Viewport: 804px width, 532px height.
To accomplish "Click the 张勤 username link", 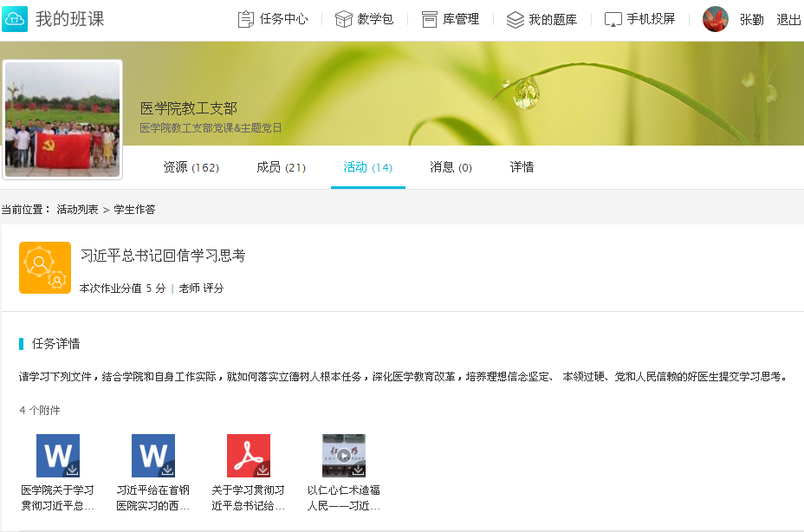I will tap(751, 20).
